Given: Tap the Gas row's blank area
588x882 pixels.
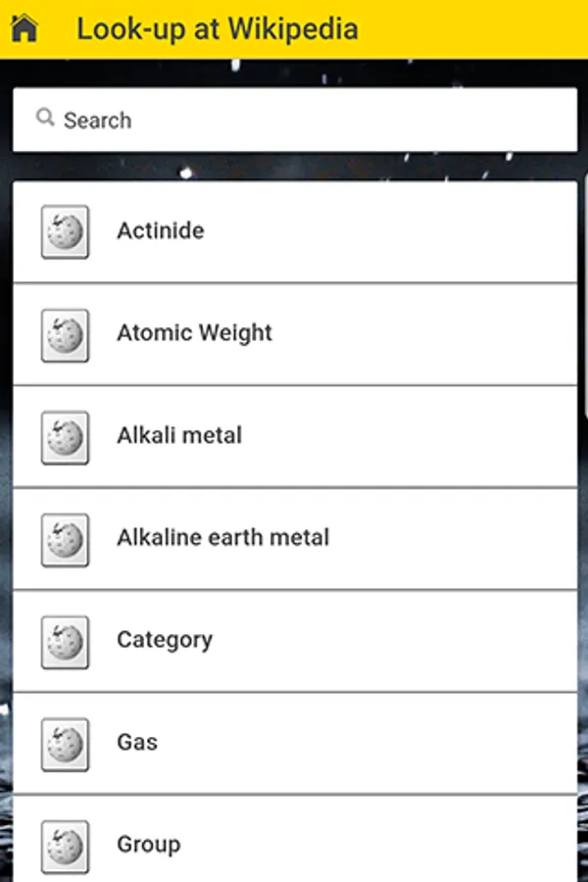Looking at the screenshot, I should point(392,743).
